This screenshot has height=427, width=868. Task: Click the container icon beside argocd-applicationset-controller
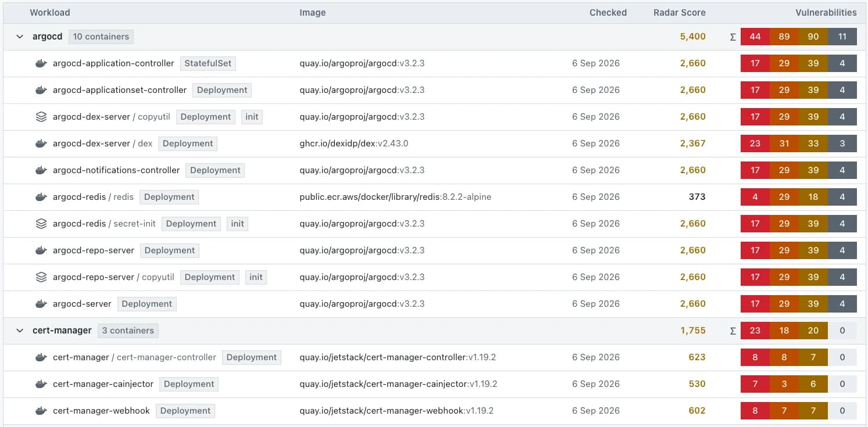[x=41, y=90]
